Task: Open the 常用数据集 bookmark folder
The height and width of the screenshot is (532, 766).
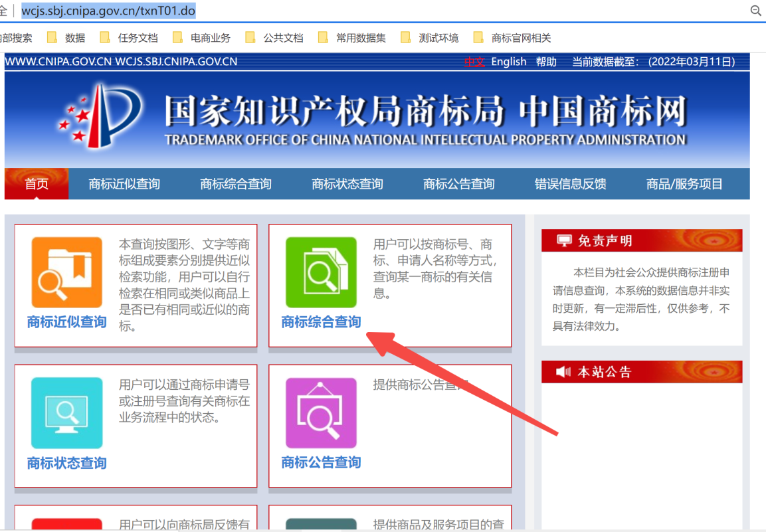Action: 351,38
